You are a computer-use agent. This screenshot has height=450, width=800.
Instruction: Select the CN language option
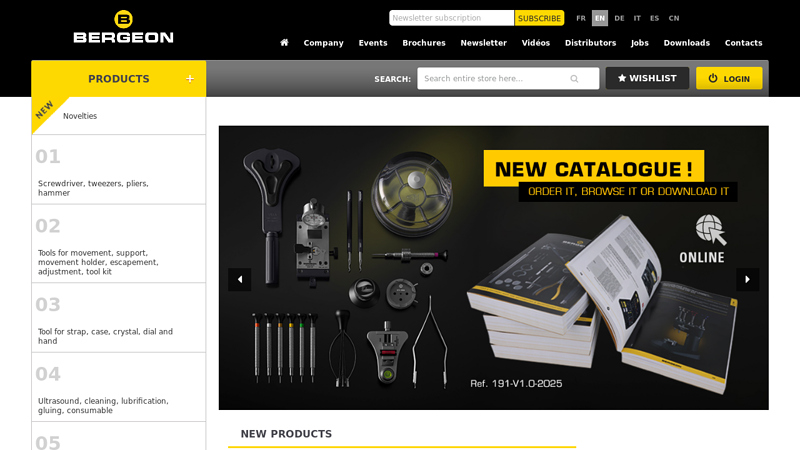(673, 18)
